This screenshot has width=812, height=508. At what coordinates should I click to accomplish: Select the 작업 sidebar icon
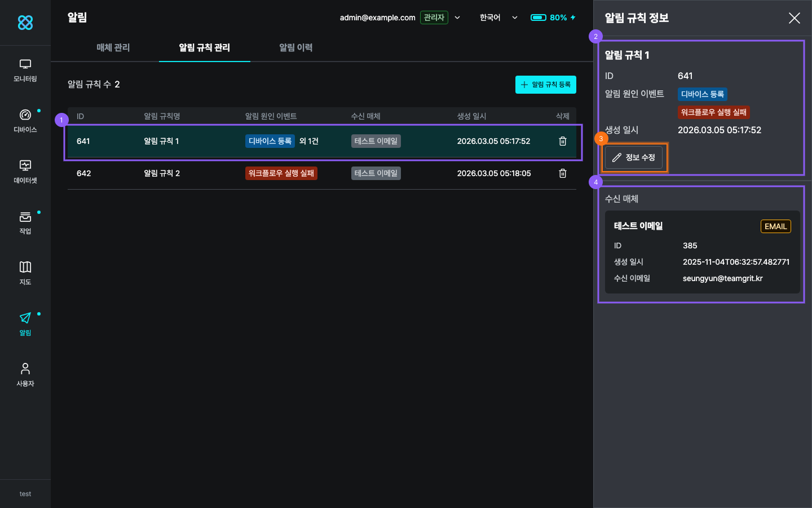coord(25,222)
